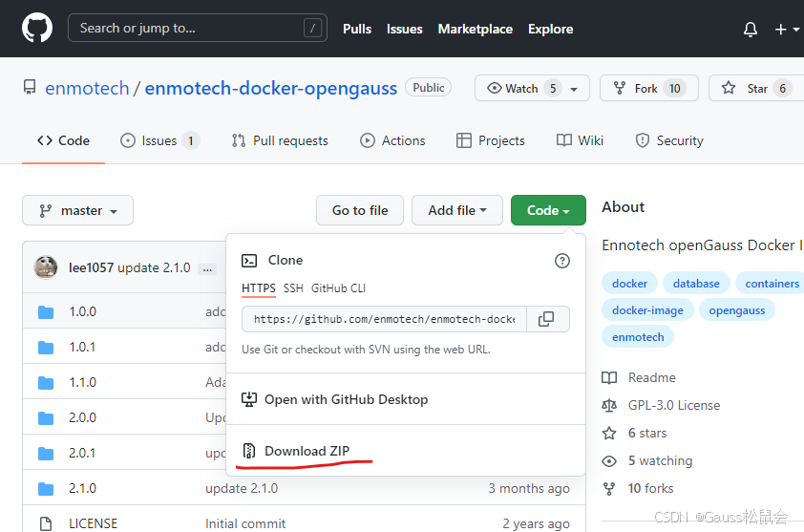Open the plus create-new menu
The image size is (804, 532).
pyautogui.click(x=787, y=30)
